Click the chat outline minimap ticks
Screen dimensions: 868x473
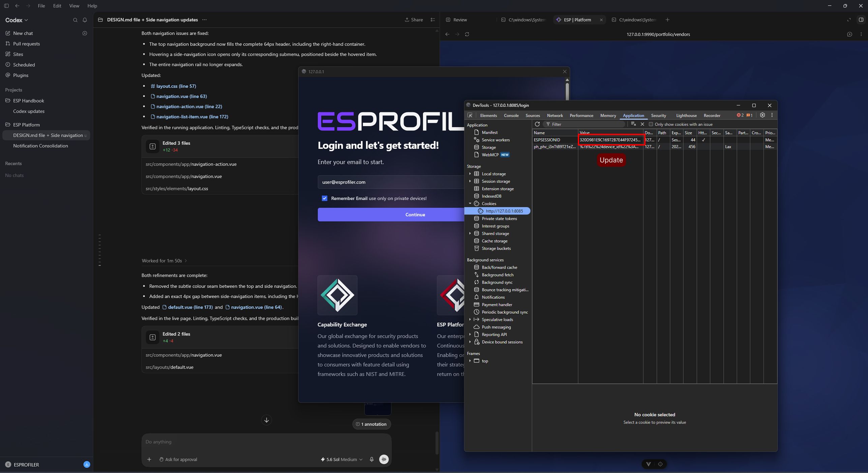(x=100, y=250)
